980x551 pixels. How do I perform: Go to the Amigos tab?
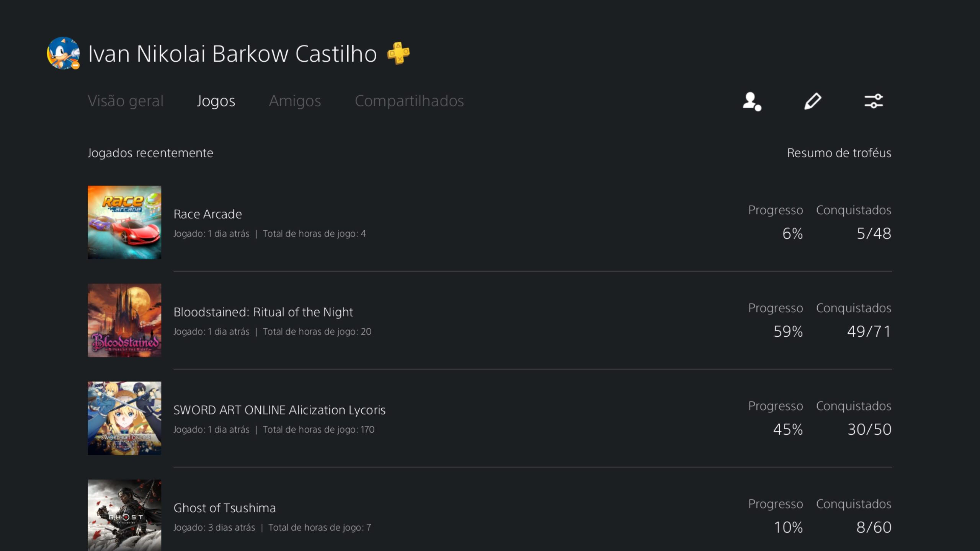pyautogui.click(x=295, y=101)
